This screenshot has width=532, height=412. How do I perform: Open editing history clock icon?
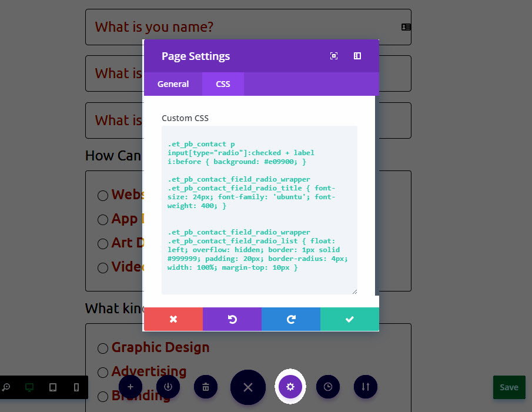point(328,387)
